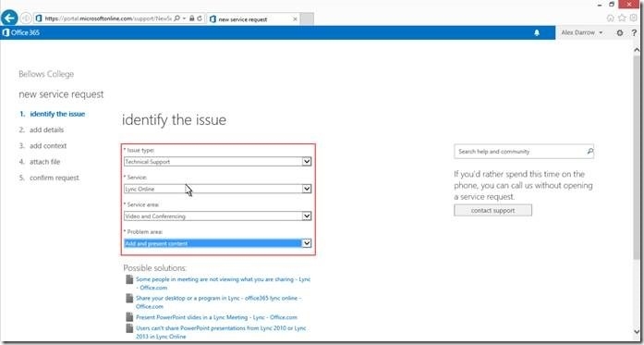Screen dimensions: 644x345
Task: Open the browser tools gear at top right
Action: 633,18
